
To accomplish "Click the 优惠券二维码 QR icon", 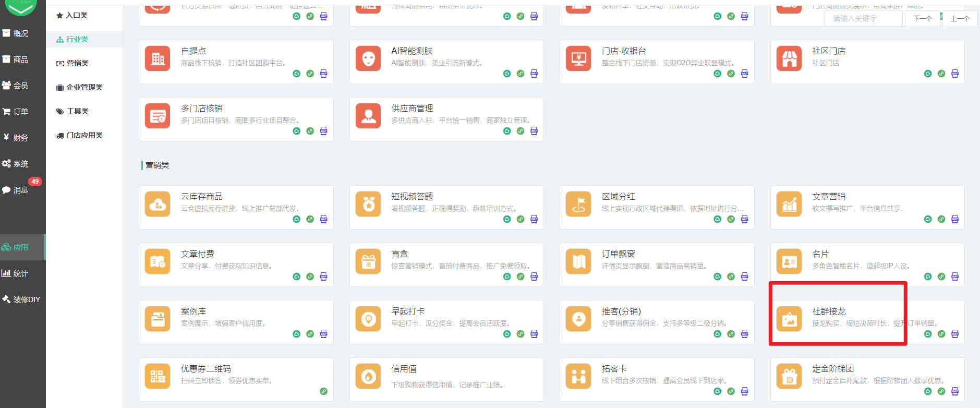I will 158,376.
